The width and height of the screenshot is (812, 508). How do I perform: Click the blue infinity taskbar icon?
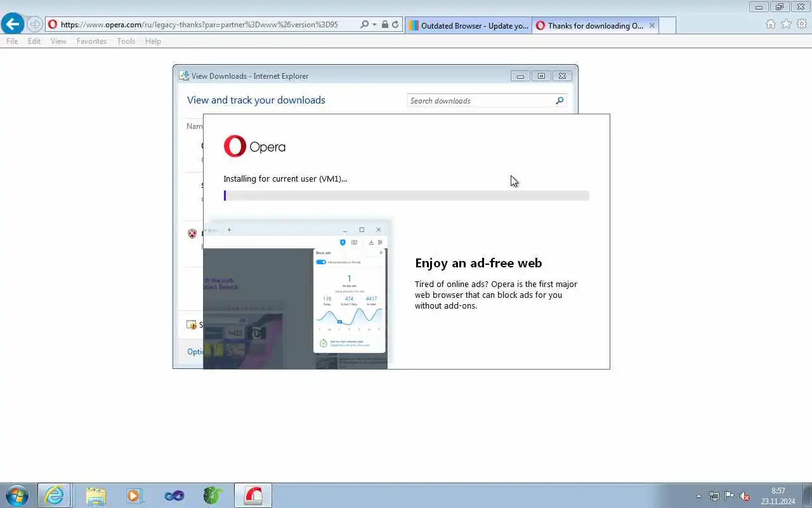coord(174,495)
